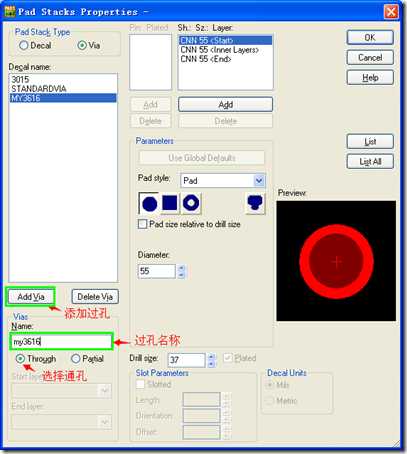Click the slot Length field
This screenshot has width=407, height=454.
click(201, 399)
